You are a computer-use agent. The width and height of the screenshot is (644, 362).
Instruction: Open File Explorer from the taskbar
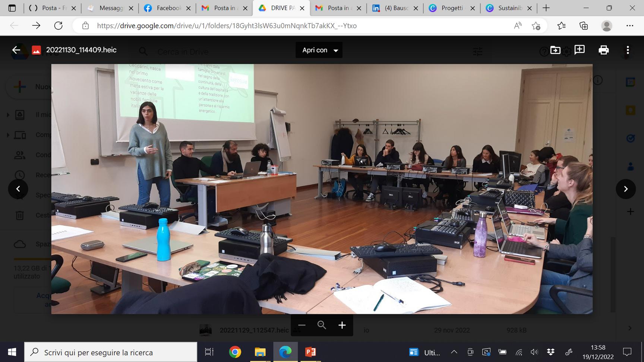(x=260, y=352)
